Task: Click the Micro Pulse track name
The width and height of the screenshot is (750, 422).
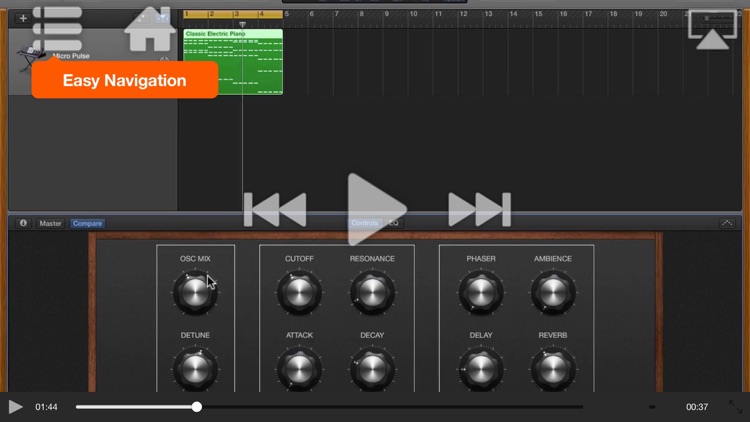Action: [x=71, y=56]
